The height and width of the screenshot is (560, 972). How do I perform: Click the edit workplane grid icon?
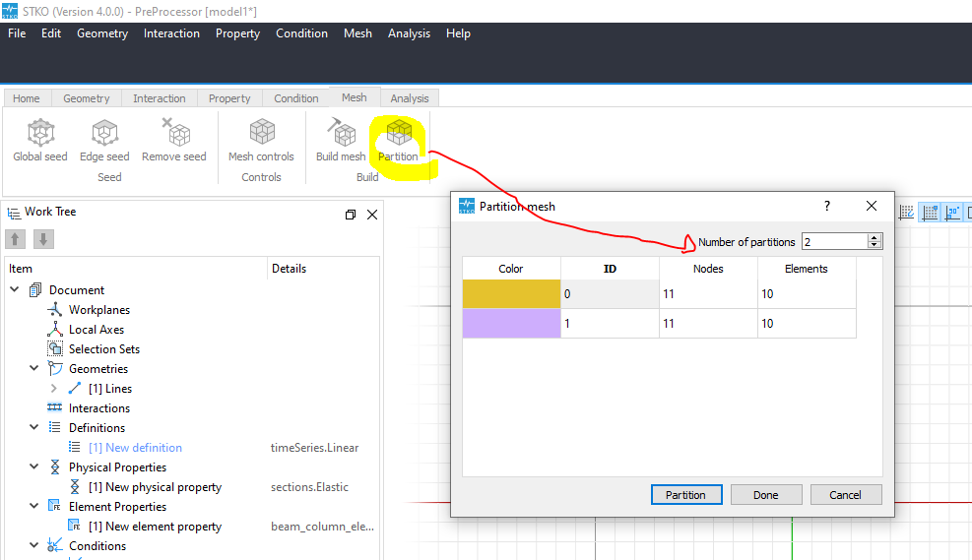(x=906, y=213)
